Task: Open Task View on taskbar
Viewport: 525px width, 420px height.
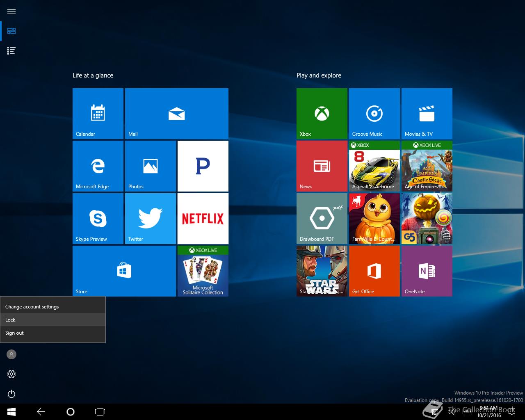Action: point(100,412)
